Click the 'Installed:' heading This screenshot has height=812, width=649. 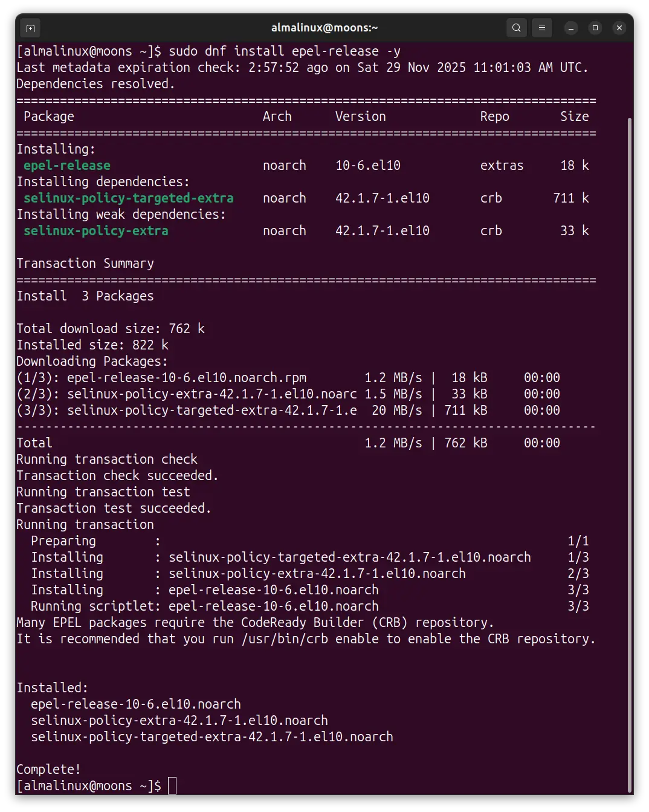click(53, 688)
